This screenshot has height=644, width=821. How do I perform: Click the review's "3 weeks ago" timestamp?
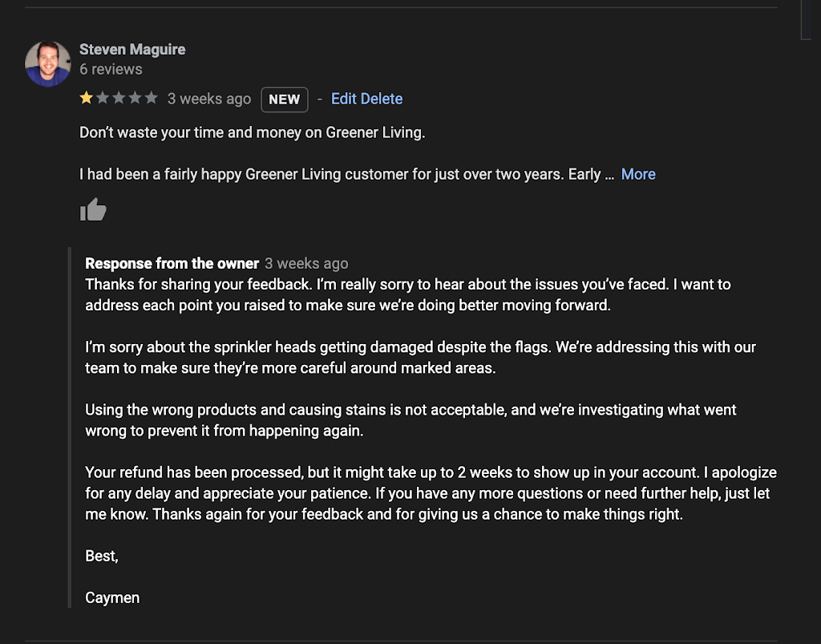click(209, 99)
